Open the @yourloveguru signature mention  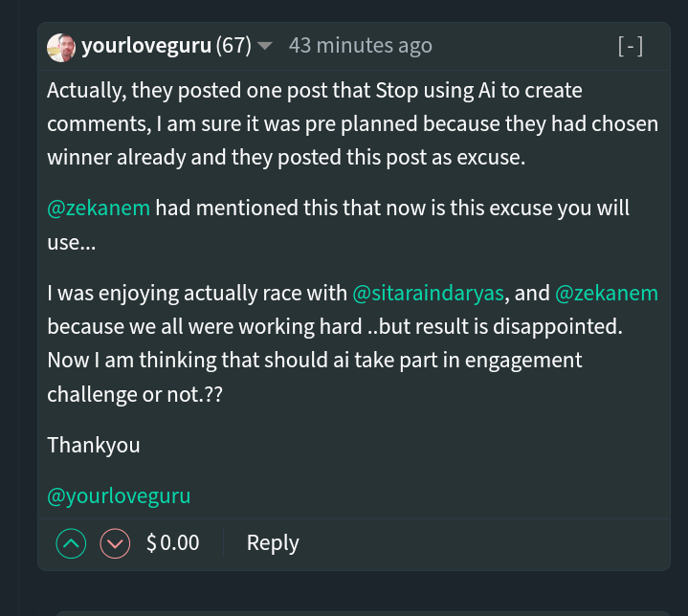coord(119,496)
